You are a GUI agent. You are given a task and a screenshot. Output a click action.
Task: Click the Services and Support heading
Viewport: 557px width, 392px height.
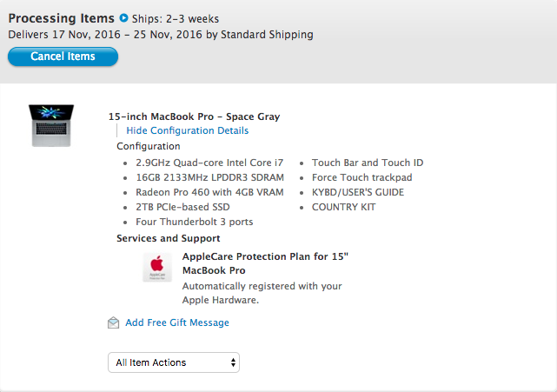169,238
